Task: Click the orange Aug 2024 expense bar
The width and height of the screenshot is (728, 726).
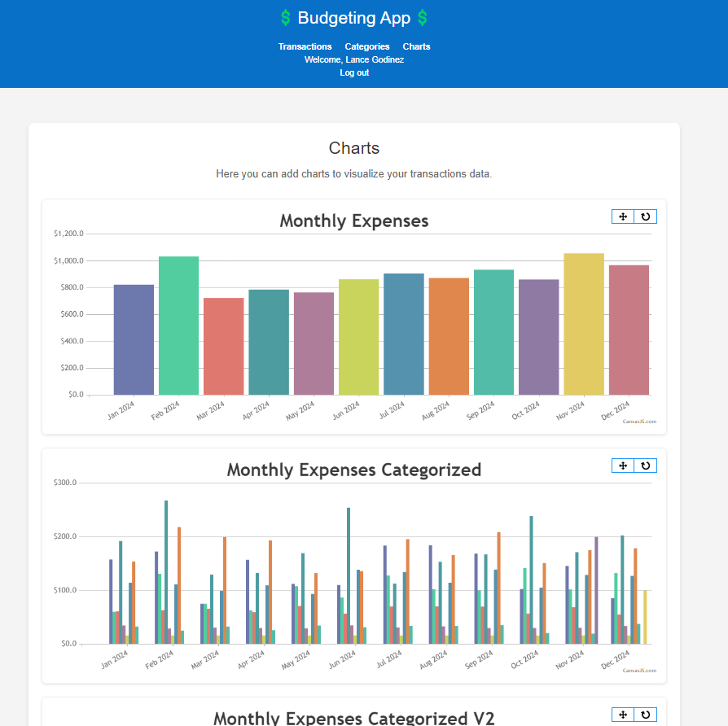Action: (x=449, y=336)
